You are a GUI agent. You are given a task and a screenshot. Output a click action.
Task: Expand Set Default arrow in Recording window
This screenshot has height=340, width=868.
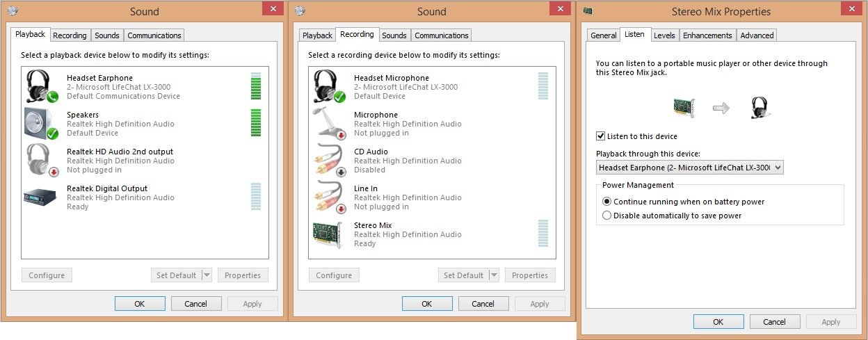pyautogui.click(x=494, y=275)
